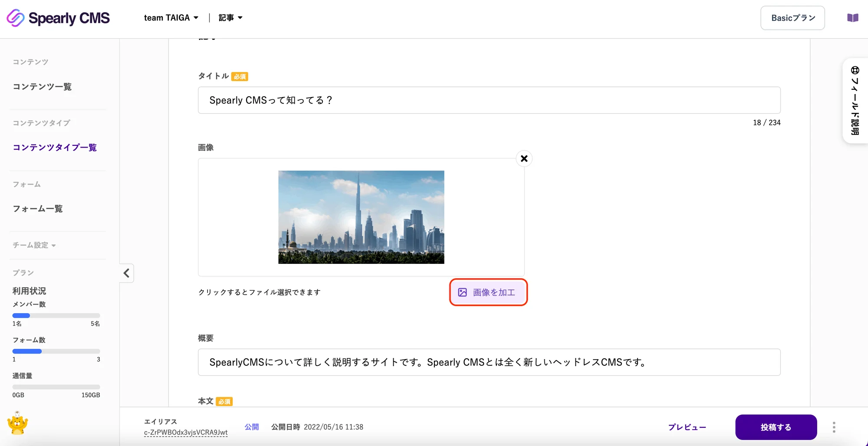Click the 公開日時 2022/05/16 11:38 value
This screenshot has width=868, height=446.
point(317,427)
